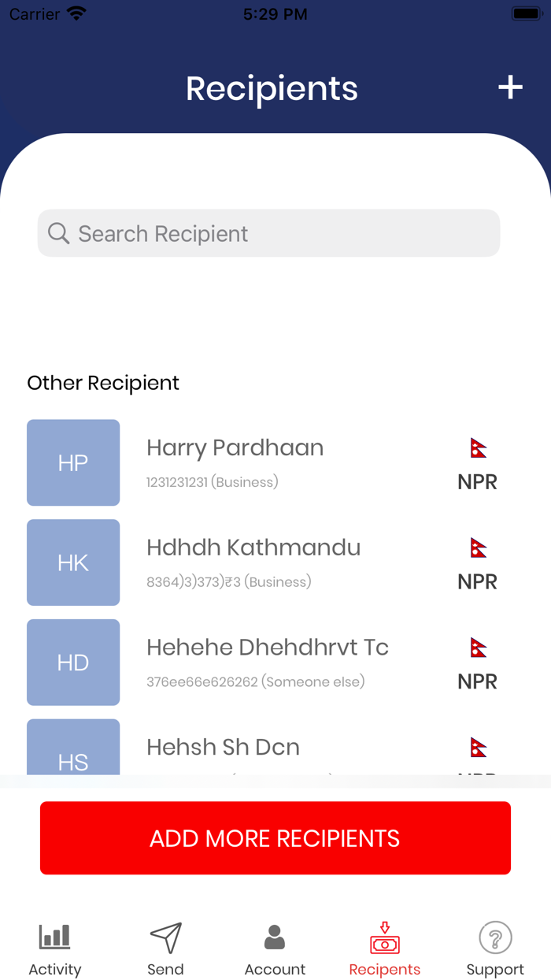This screenshot has width=551, height=980.
Task: Click the ADD MORE RECIPIENTS button
Action: coord(275,838)
